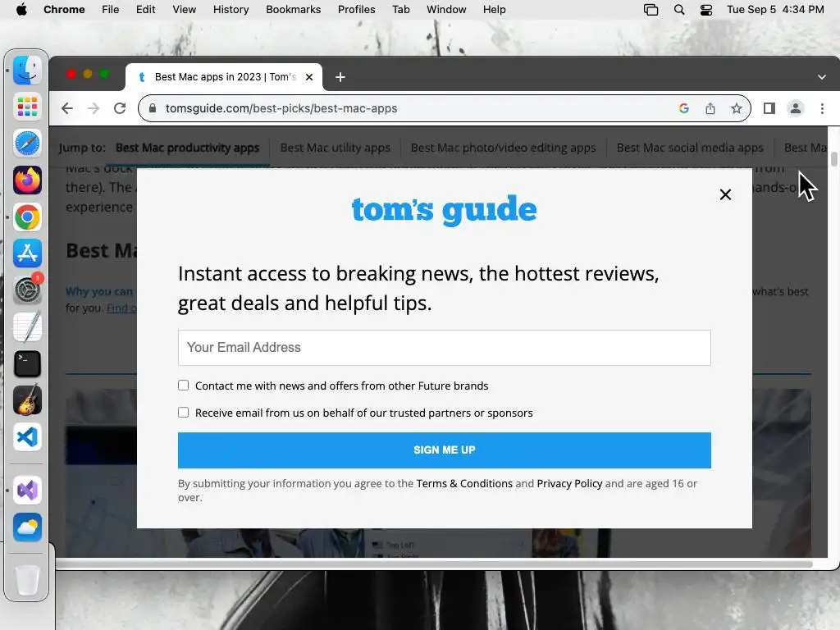
Task: Open TextEdit from the Dock
Action: click(x=27, y=326)
